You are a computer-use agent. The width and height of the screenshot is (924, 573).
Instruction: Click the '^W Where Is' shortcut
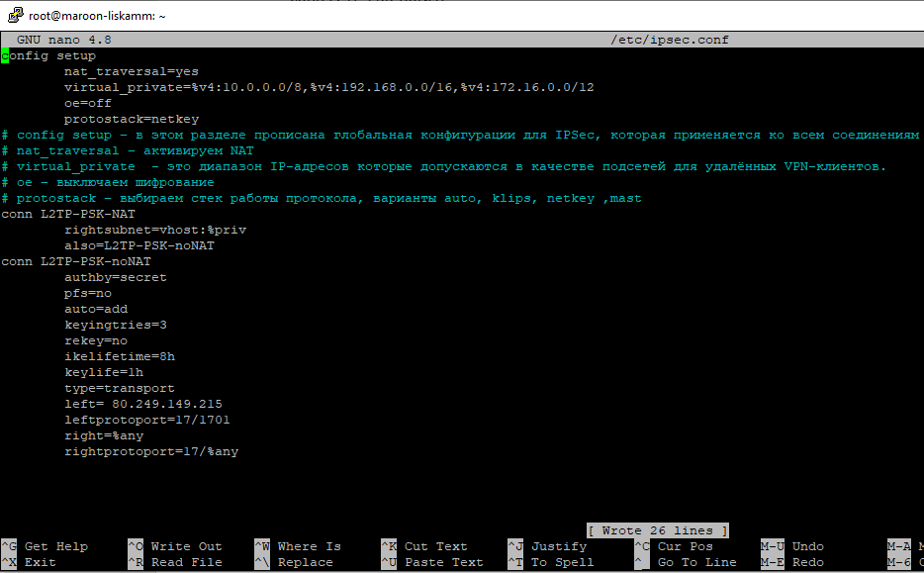pos(298,547)
